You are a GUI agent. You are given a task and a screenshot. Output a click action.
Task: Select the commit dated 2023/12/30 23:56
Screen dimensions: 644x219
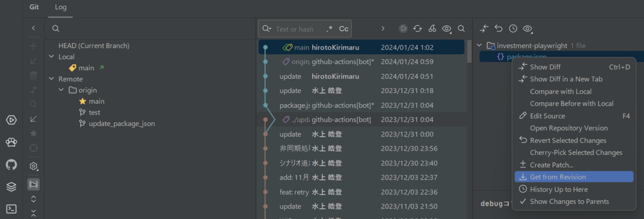[362, 149]
